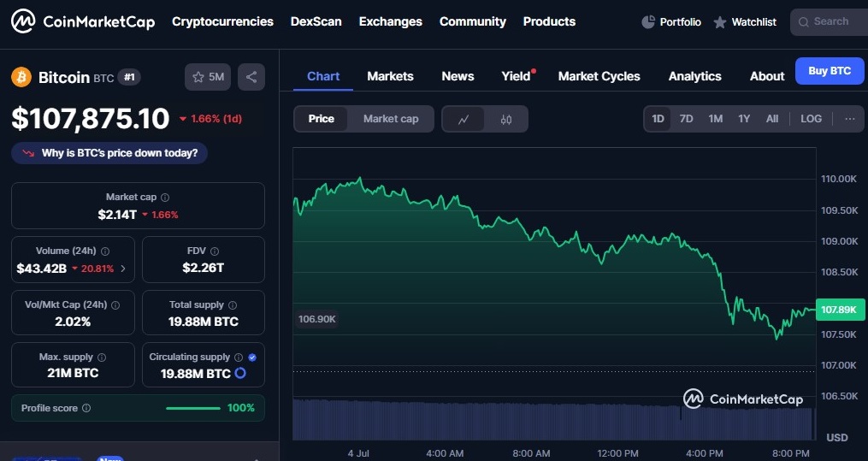Open the chart more options ellipsis
The image size is (868, 461).
click(850, 119)
